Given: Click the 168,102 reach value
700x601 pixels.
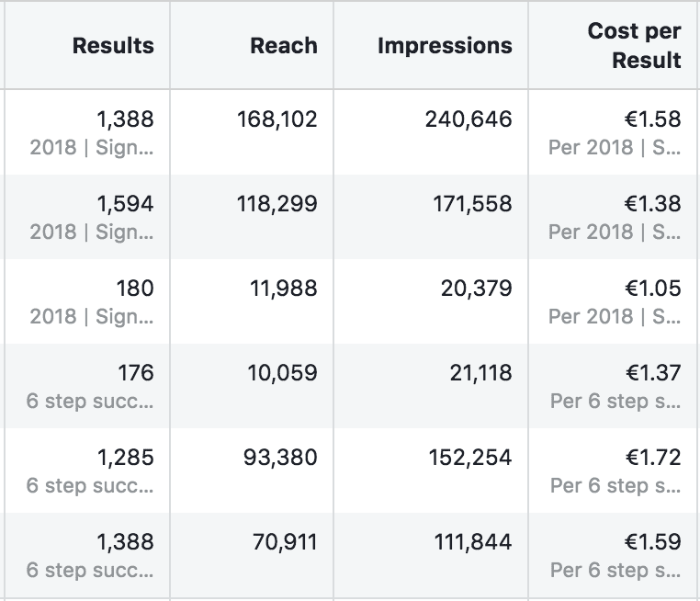Looking at the screenshot, I should [x=283, y=119].
